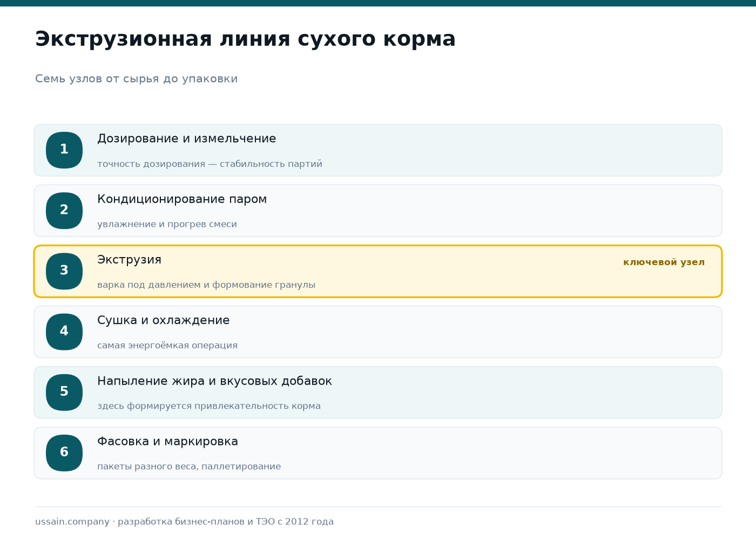Click heading "Фасовка и маркировка"

[167, 442]
